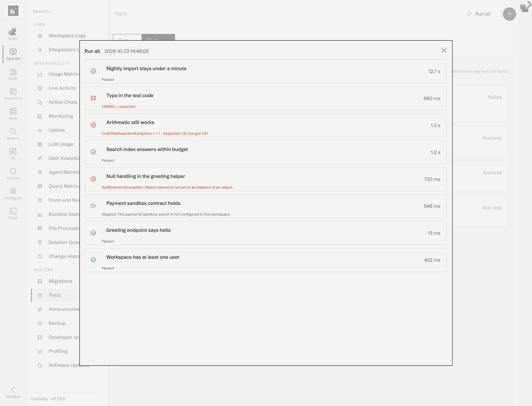532x406 pixels.
Task: Click the Skipped payments sandbox secret message
Action: pos(166,214)
